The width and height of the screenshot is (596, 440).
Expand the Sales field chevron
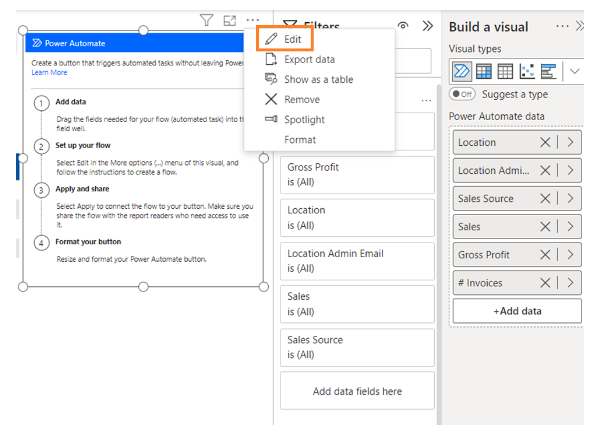pos(570,227)
